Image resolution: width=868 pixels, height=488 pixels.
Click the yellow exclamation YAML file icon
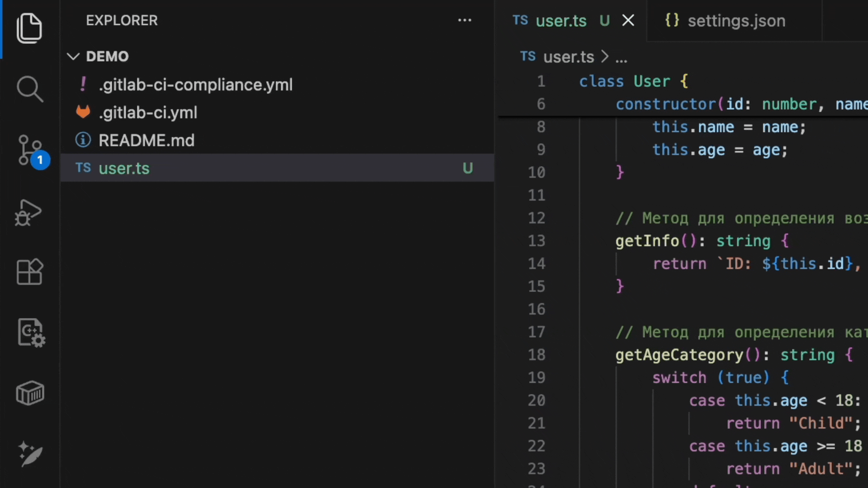[83, 84]
